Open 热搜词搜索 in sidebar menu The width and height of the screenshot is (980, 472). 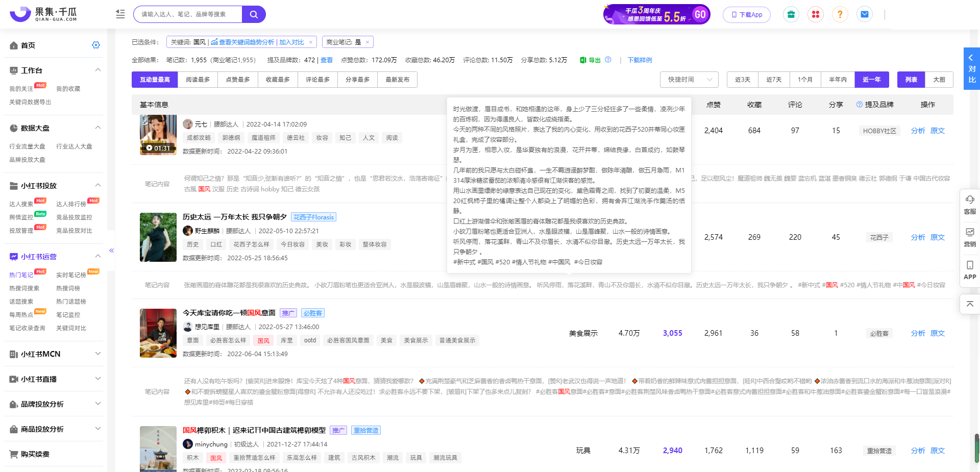24,288
